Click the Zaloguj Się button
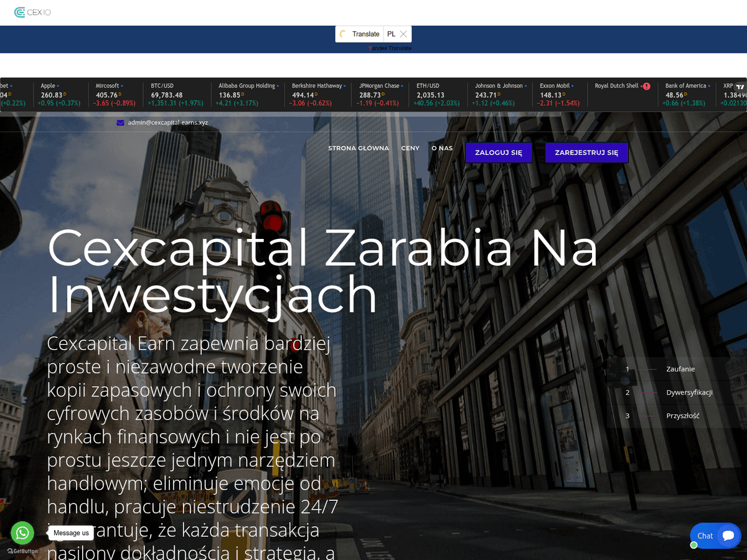 (499, 152)
